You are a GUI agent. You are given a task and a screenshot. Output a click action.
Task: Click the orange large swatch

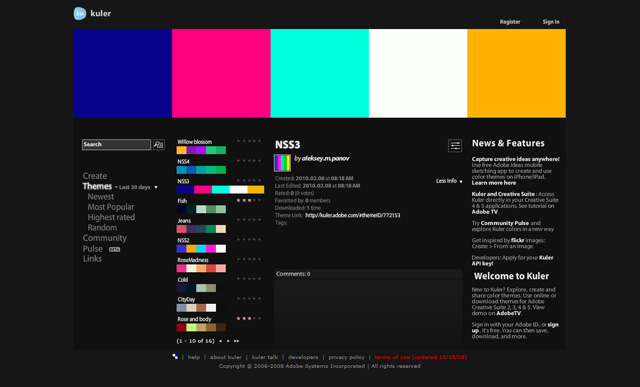[516, 73]
